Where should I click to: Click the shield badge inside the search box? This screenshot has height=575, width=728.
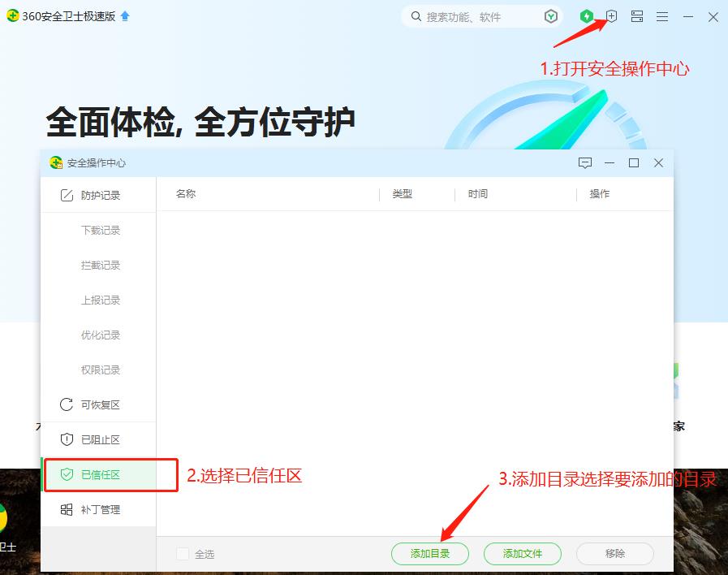(550, 15)
